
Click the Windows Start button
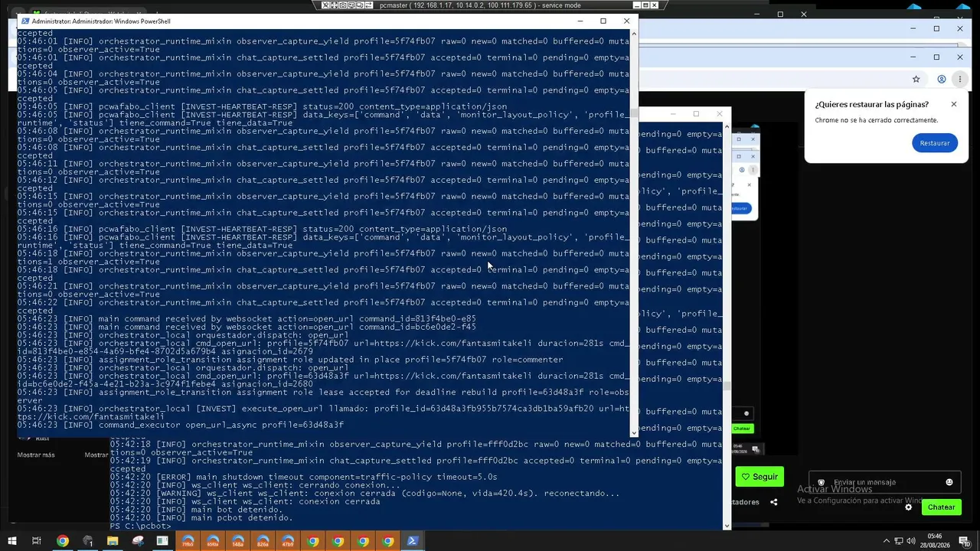pyautogui.click(x=11, y=541)
